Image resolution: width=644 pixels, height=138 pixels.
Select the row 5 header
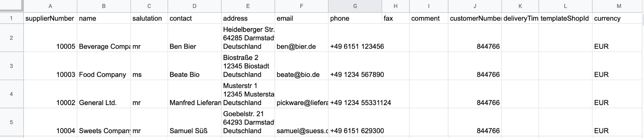(12, 122)
